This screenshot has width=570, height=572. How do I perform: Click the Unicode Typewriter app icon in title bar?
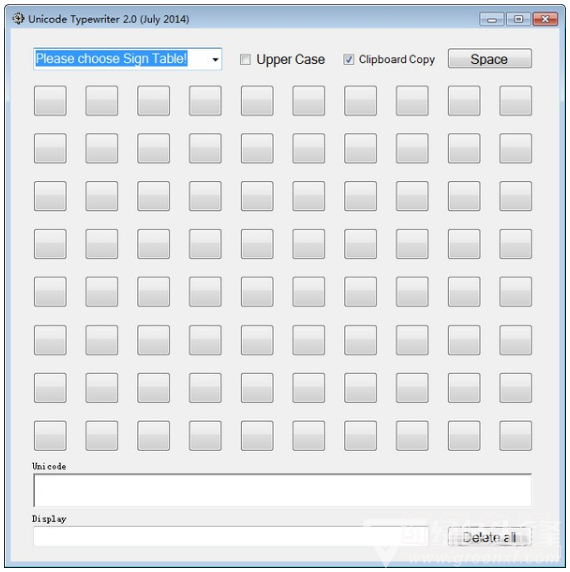click(18, 19)
